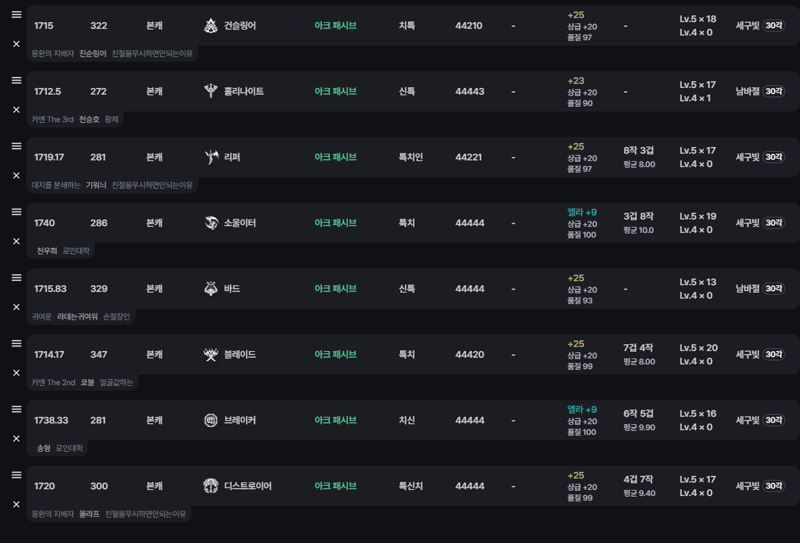Open character name 천우희 tag

click(47, 251)
